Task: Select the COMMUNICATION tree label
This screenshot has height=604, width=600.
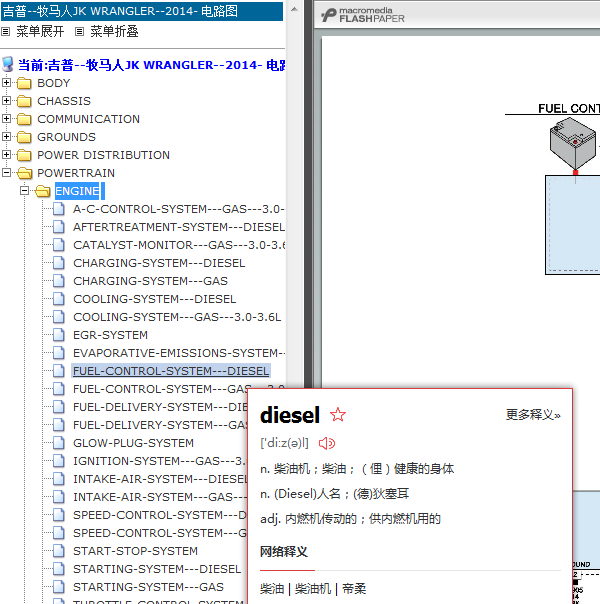Action: click(89, 119)
